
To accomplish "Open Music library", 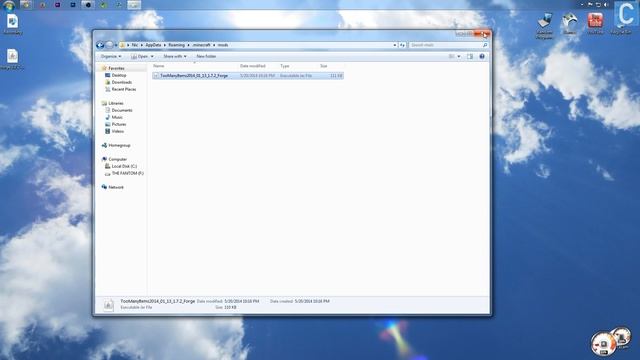I will tap(117, 117).
